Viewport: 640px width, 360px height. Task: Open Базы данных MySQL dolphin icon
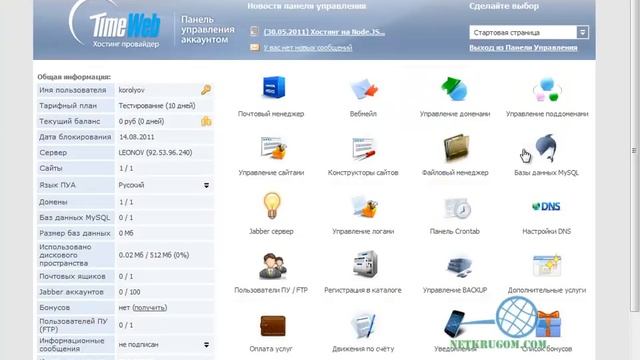(546, 148)
